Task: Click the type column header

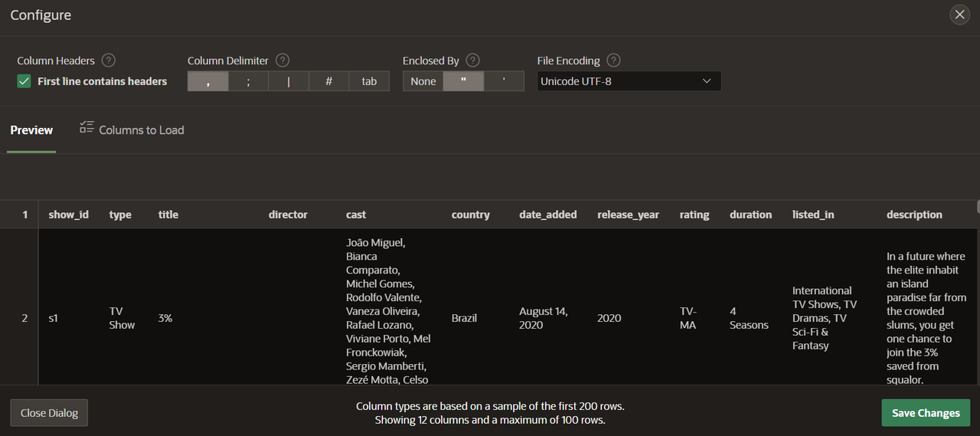Action: pyautogui.click(x=121, y=215)
